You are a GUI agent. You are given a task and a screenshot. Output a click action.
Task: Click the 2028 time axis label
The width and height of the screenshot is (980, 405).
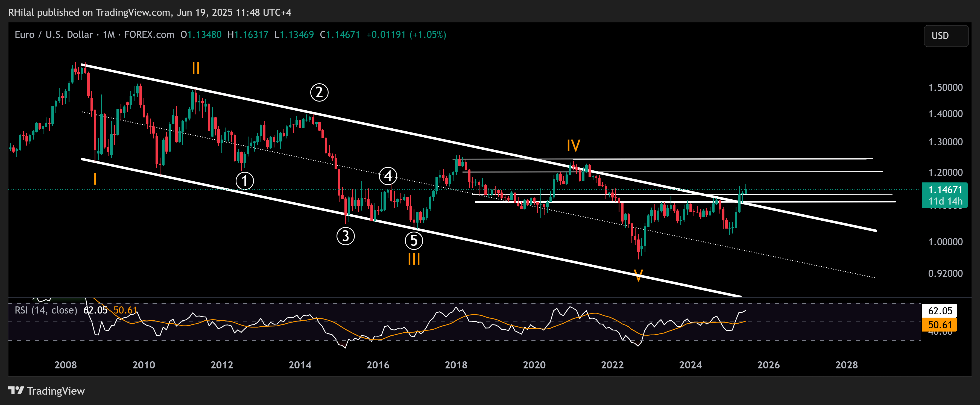point(847,365)
